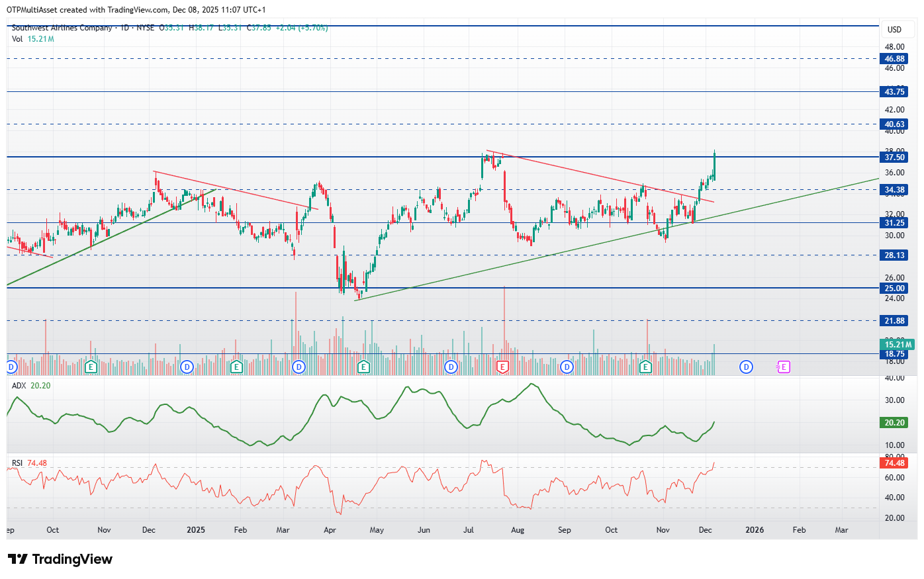Click the red 74.48 RSI axis label
Viewport: 924px width, 579px height.
894,463
